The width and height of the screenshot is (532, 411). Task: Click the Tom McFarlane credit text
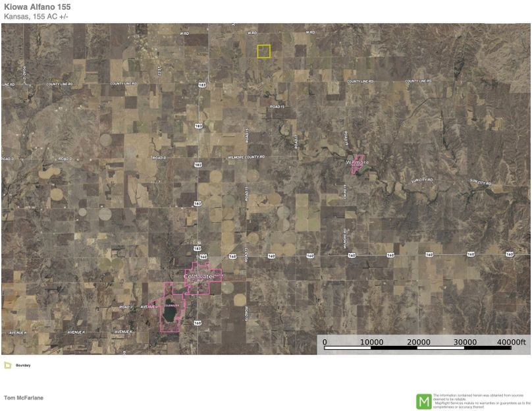click(x=23, y=398)
